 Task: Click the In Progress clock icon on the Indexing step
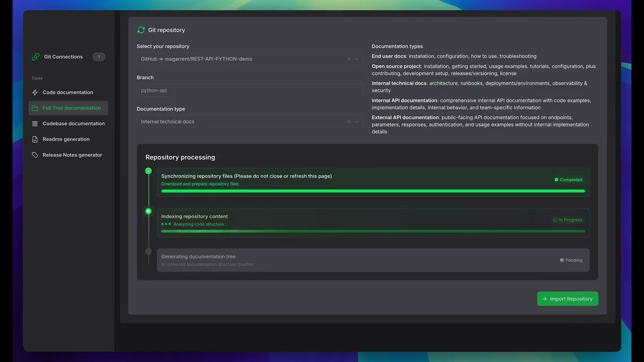coord(555,220)
